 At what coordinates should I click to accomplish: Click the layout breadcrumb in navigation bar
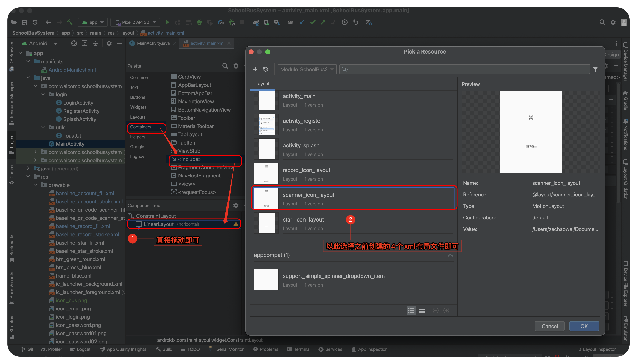pos(127,33)
